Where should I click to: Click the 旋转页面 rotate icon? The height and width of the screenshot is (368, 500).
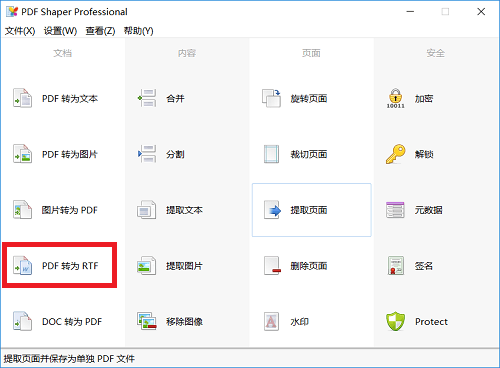(271, 98)
